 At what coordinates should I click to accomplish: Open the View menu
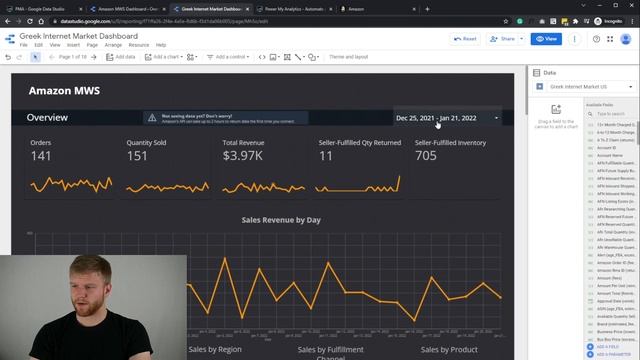[x=55, y=45]
